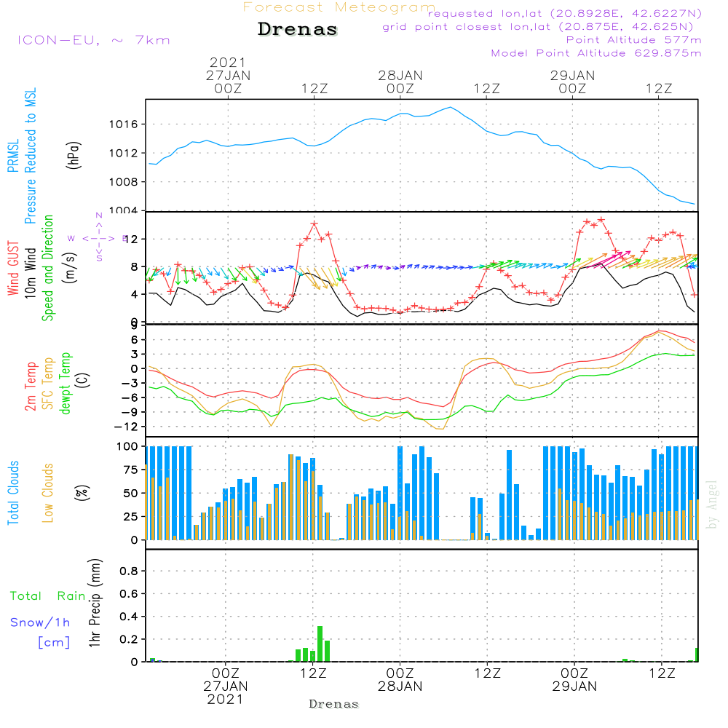Click the wind gust peak marker near 12Z 27JAN
The width and height of the screenshot is (728, 728).
(314, 223)
